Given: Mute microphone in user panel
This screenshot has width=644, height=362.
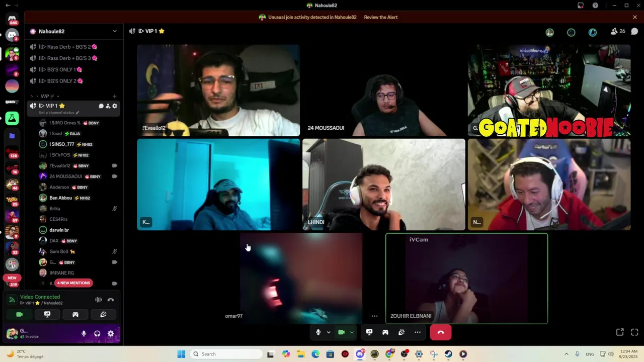Looking at the screenshot, I should click(x=84, y=333).
